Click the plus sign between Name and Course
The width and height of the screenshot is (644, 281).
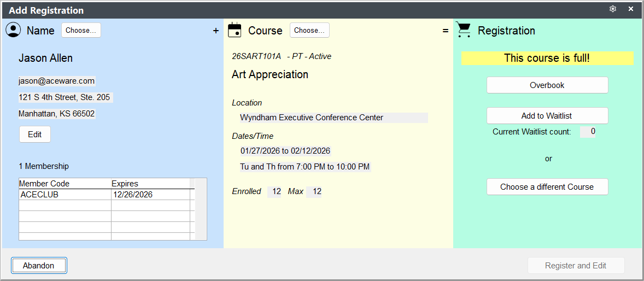[x=216, y=31]
